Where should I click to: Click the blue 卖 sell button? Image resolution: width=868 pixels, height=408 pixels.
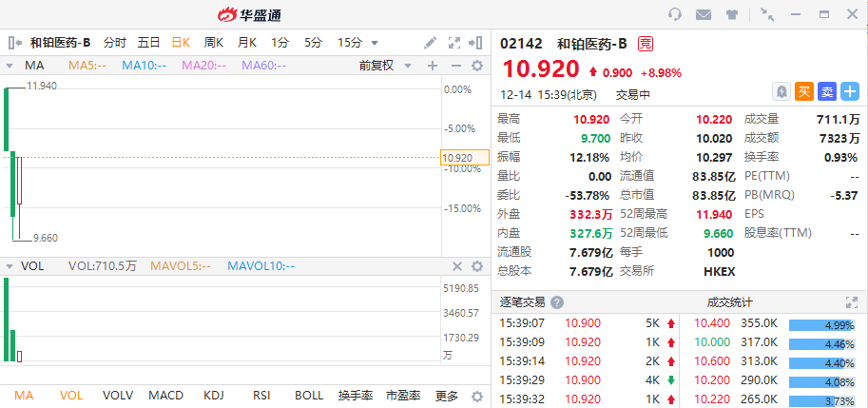[827, 91]
